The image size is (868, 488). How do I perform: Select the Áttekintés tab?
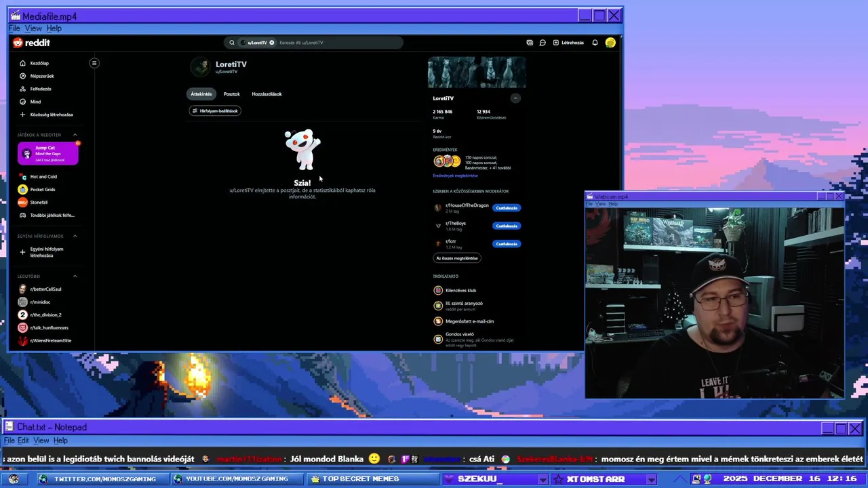point(201,94)
